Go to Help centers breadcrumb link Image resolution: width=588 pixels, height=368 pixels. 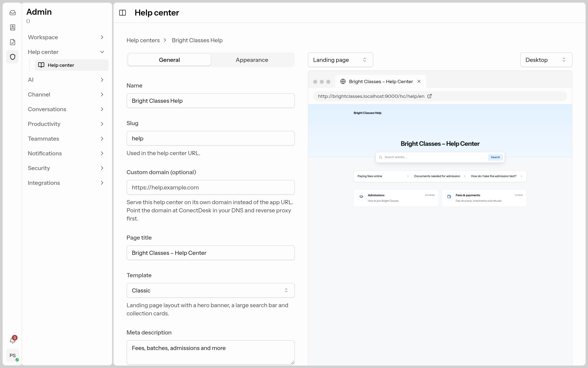point(143,40)
